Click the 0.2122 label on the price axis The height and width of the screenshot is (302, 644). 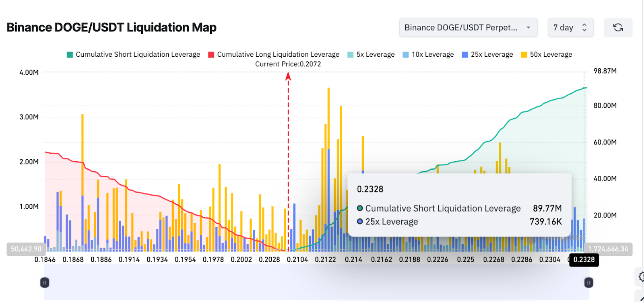[x=325, y=260]
